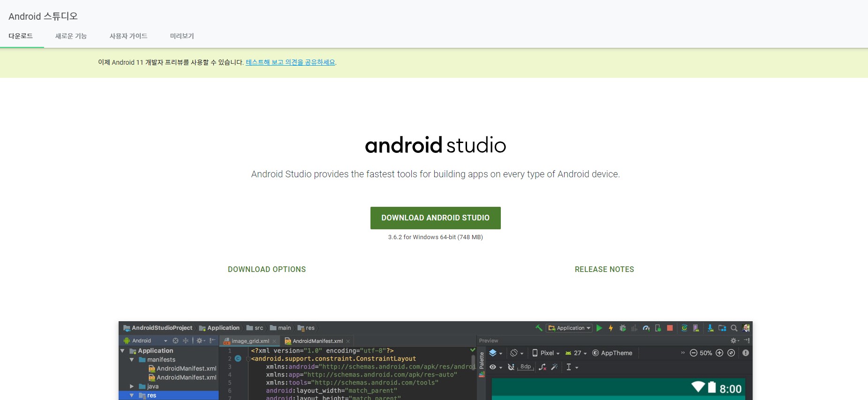Open the orientation rotate dropdown

click(x=517, y=353)
